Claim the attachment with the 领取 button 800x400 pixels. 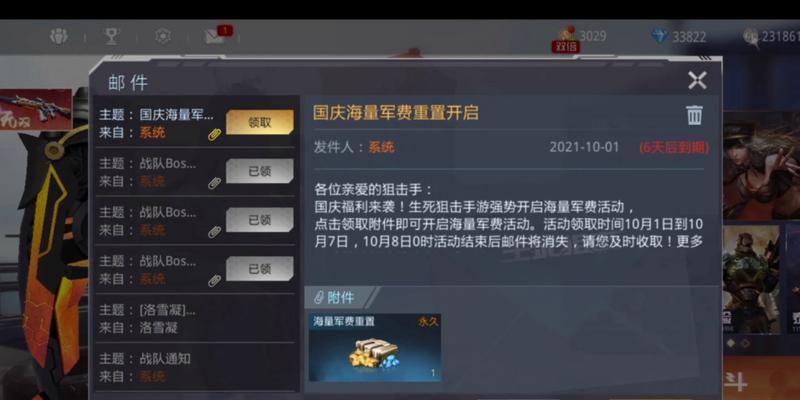(x=260, y=122)
